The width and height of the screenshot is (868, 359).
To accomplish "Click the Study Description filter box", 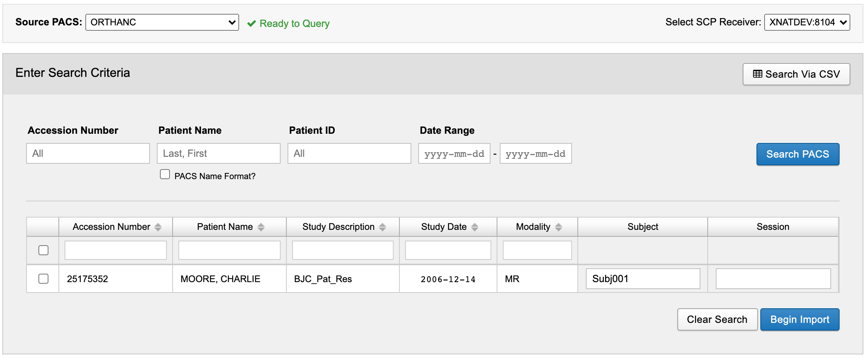I will [x=343, y=250].
